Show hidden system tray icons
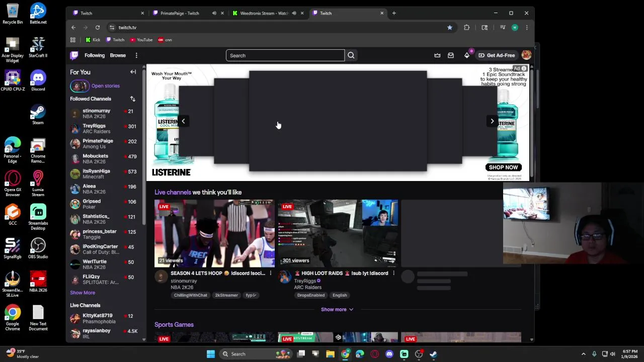Viewport: 644px width, 362px height. pos(583,354)
